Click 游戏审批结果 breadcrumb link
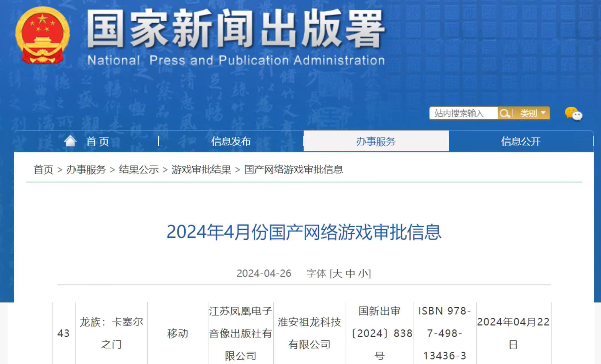Screen dimensions: 601x364 point(201,170)
